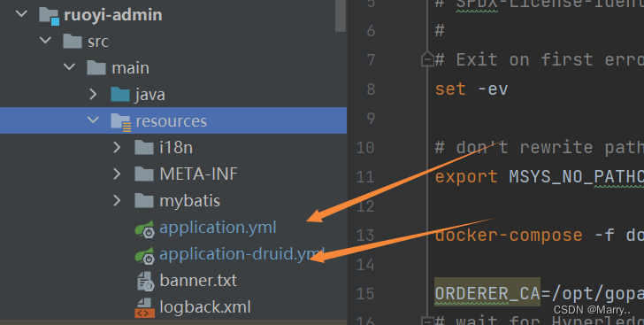644x325 pixels.
Task: Click the blue java source folder icon
Action: pos(120,94)
